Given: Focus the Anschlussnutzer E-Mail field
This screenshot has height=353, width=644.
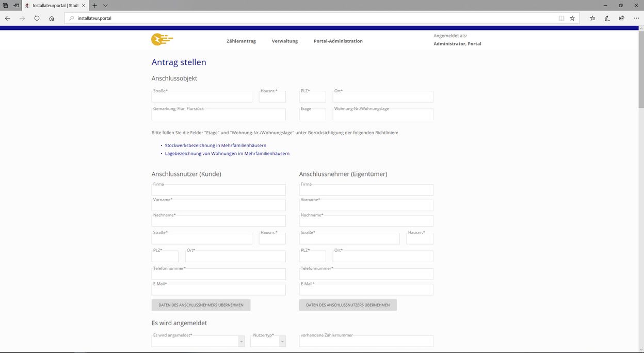Looking at the screenshot, I should coord(218,290).
